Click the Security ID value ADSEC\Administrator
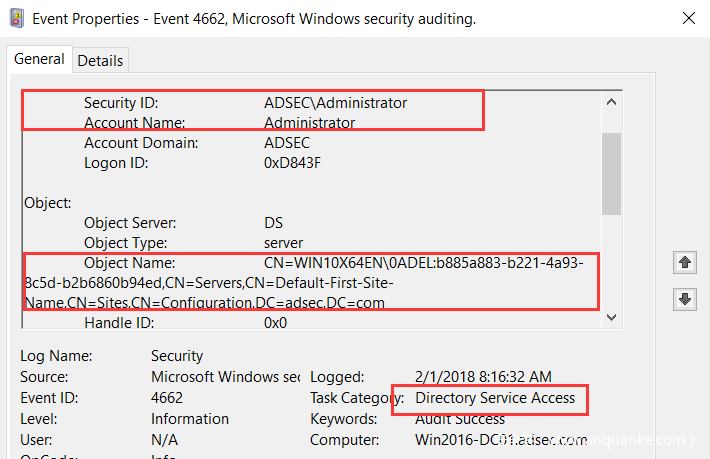 click(x=335, y=103)
